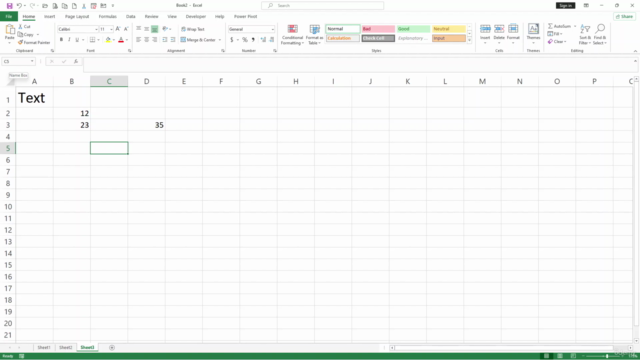
Task: Add a new sheet with plus icon
Action: point(112,347)
